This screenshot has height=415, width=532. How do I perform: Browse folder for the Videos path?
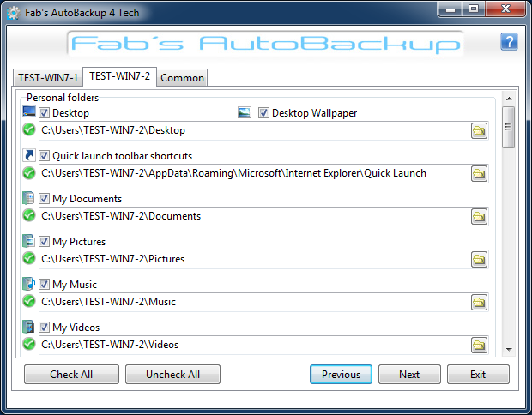(479, 346)
